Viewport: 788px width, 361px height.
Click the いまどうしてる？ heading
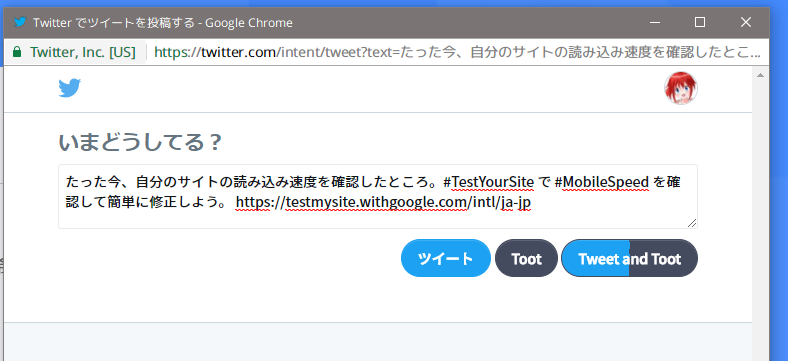pos(140,143)
